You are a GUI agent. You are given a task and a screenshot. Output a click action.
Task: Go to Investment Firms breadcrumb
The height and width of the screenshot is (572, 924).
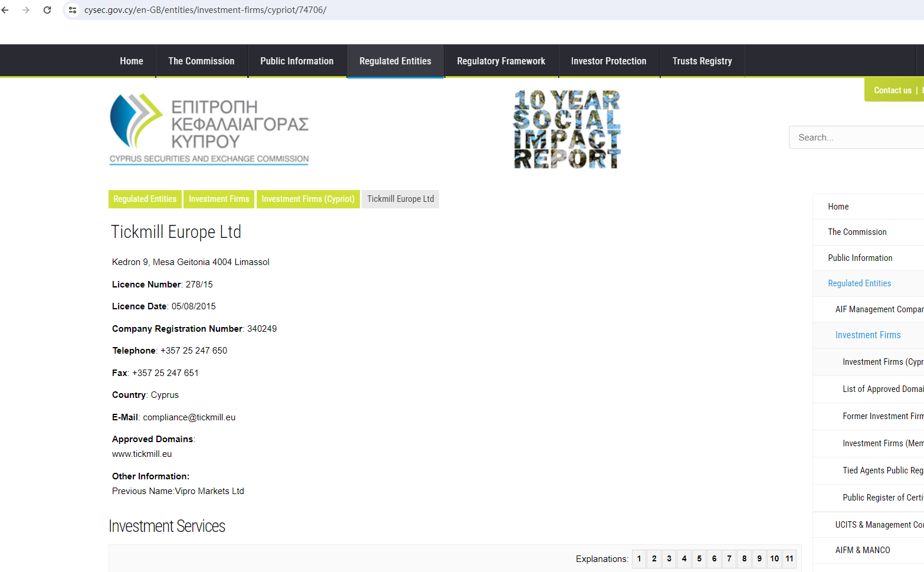[x=219, y=199]
